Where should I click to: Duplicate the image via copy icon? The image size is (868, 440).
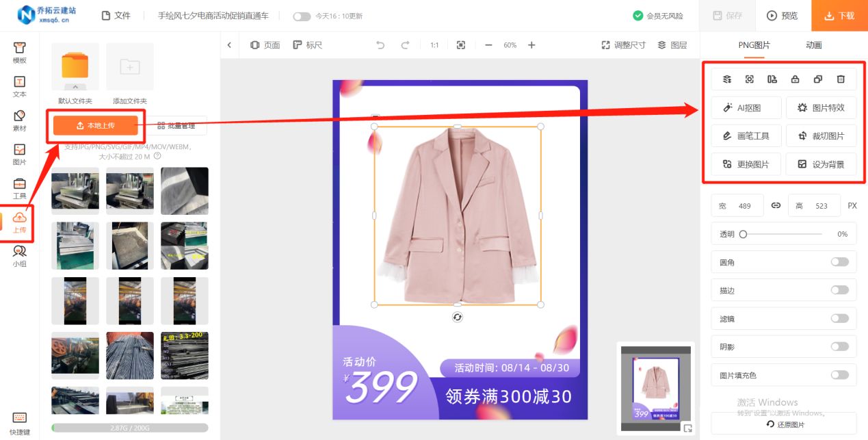coord(817,79)
